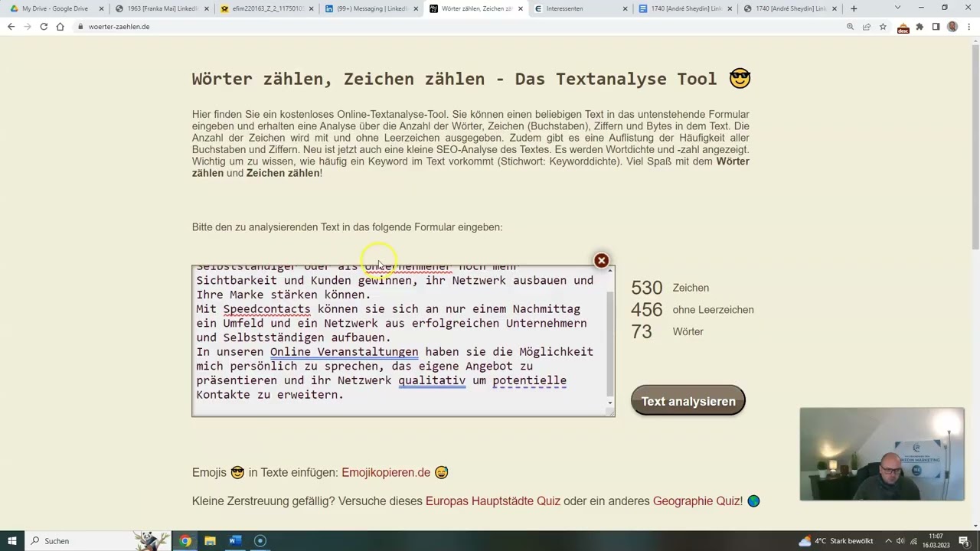980x551 pixels.
Task: Open Word from the taskbar
Action: coord(235,540)
